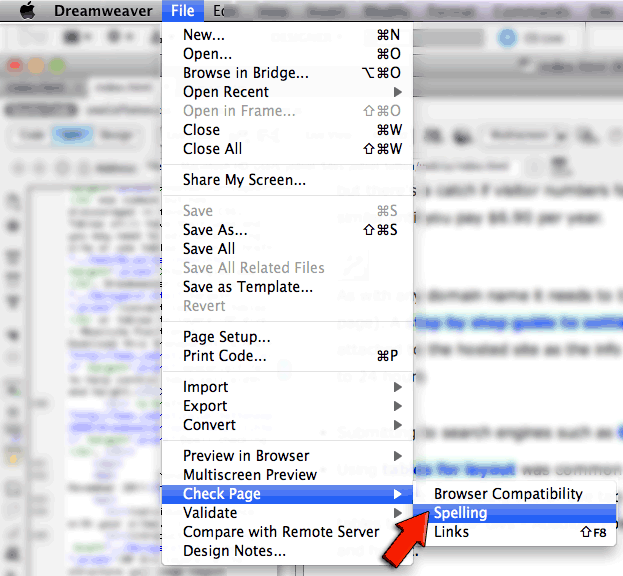Choose Browser Compatibility in submenu
This screenshot has width=623, height=576.
point(515,494)
